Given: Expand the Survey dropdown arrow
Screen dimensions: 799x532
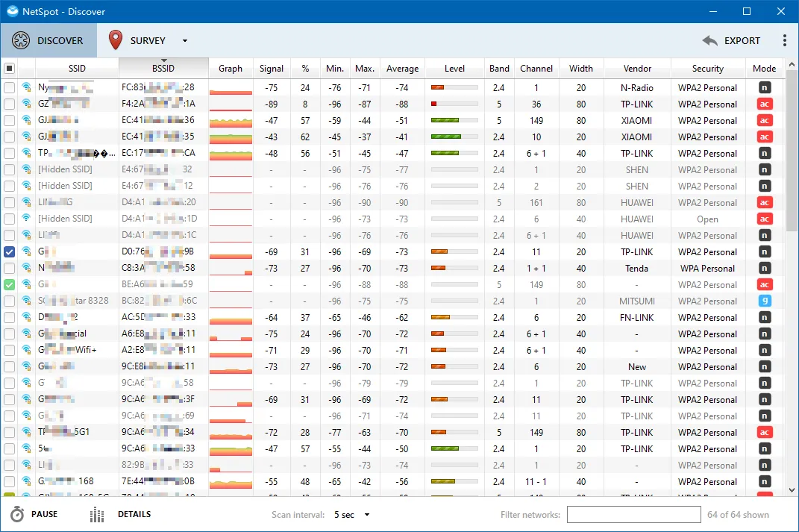Looking at the screenshot, I should pos(185,41).
